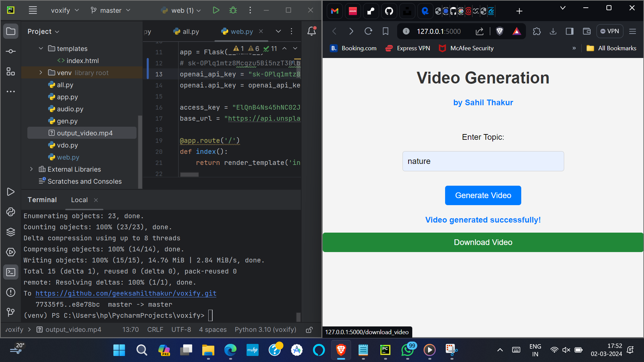Image resolution: width=644 pixels, height=362 pixels.
Task: Expand External Libraries tree node
Action: click(x=32, y=169)
